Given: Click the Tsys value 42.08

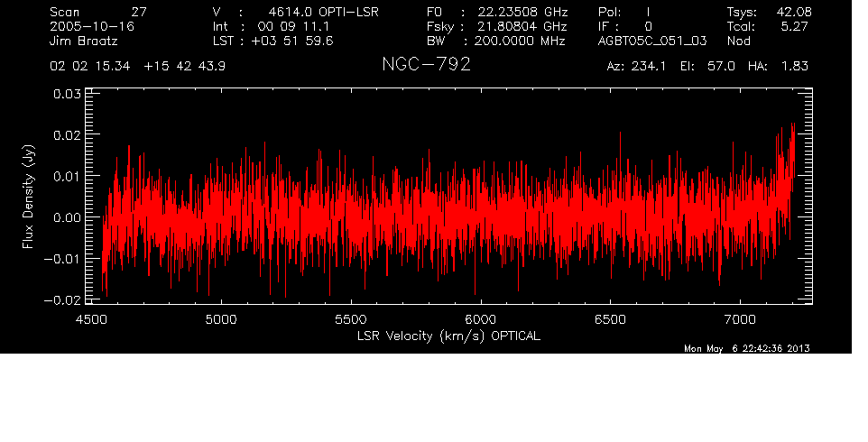Looking at the screenshot, I should pos(794,12).
